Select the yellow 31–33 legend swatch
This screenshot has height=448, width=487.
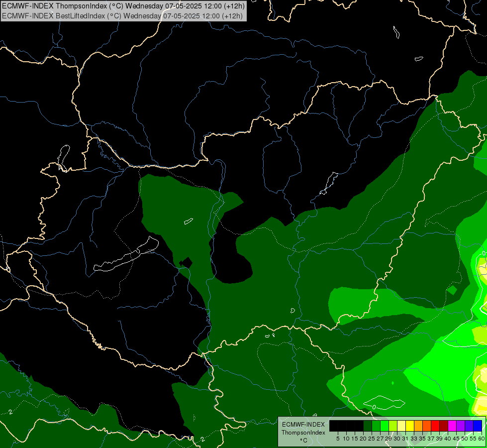pyautogui.click(x=410, y=426)
